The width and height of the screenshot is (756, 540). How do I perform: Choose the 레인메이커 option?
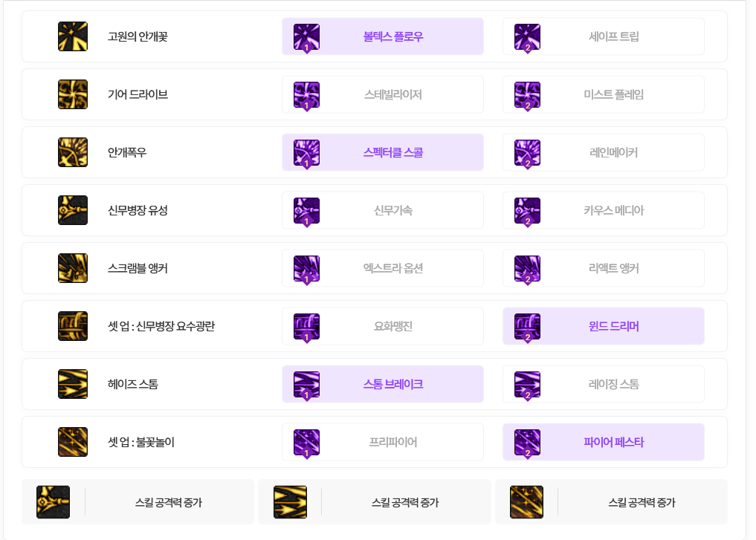click(603, 152)
